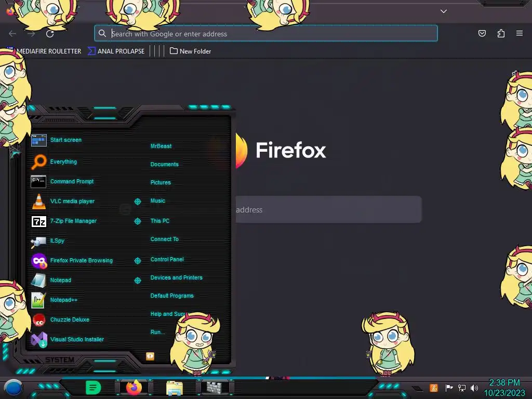Open Firefox hamburger menu

[x=520, y=33]
